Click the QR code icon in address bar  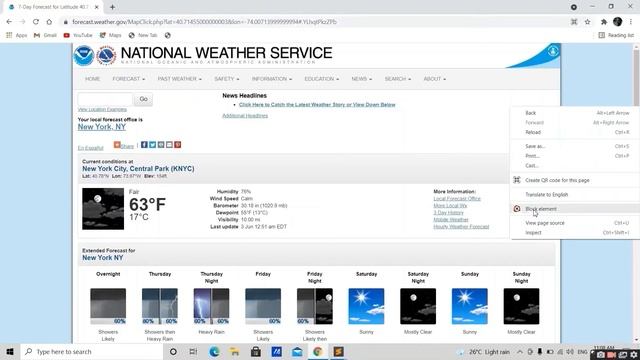(x=574, y=22)
